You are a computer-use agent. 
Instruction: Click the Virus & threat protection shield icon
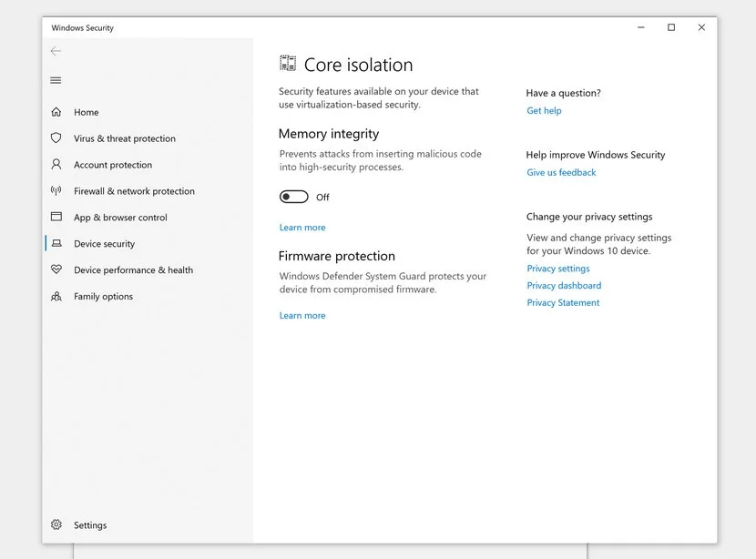pos(56,138)
